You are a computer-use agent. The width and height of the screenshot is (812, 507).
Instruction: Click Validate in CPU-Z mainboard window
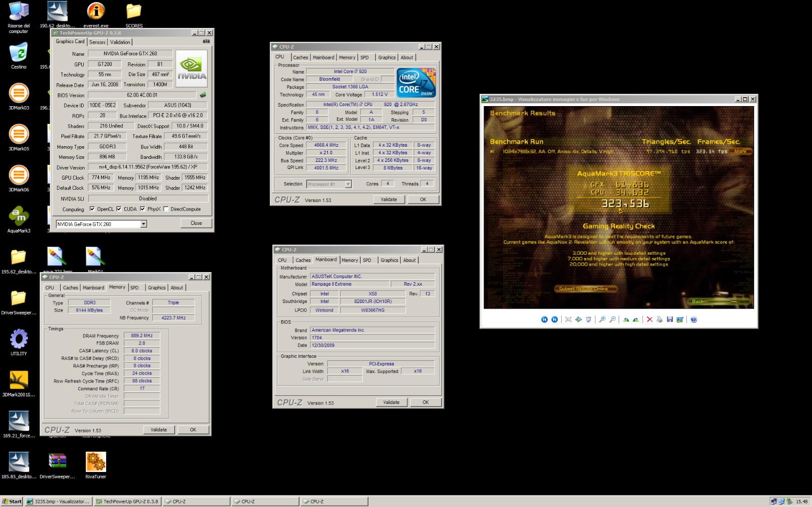click(x=391, y=402)
